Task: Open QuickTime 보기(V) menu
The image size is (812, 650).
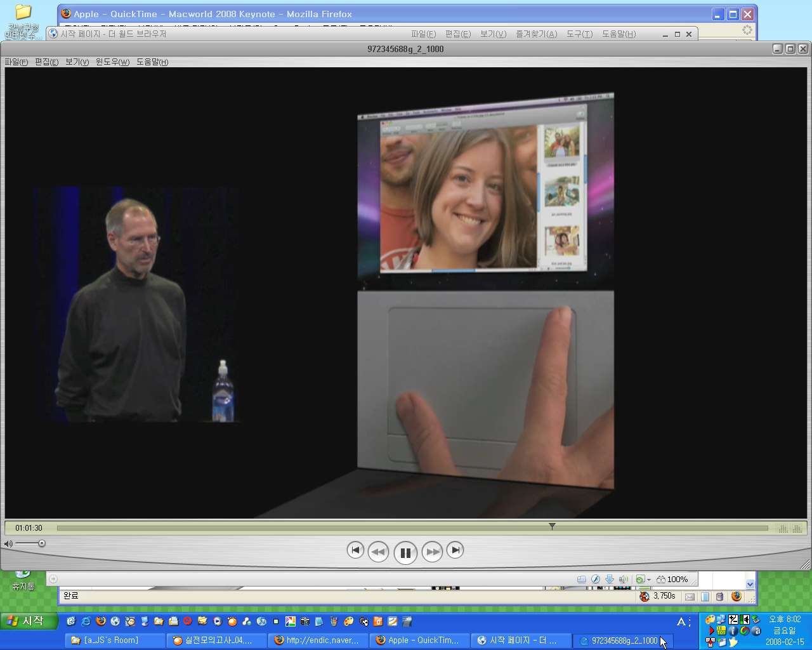Action: [x=77, y=62]
